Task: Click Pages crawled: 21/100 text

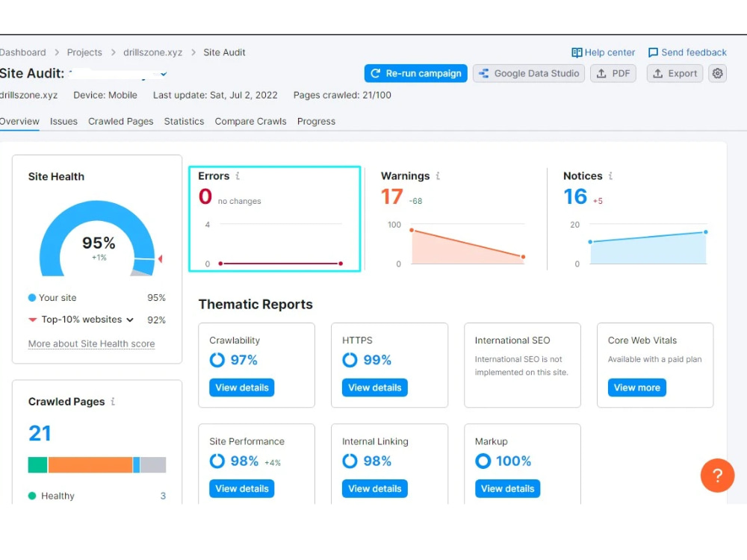Action: (x=342, y=95)
